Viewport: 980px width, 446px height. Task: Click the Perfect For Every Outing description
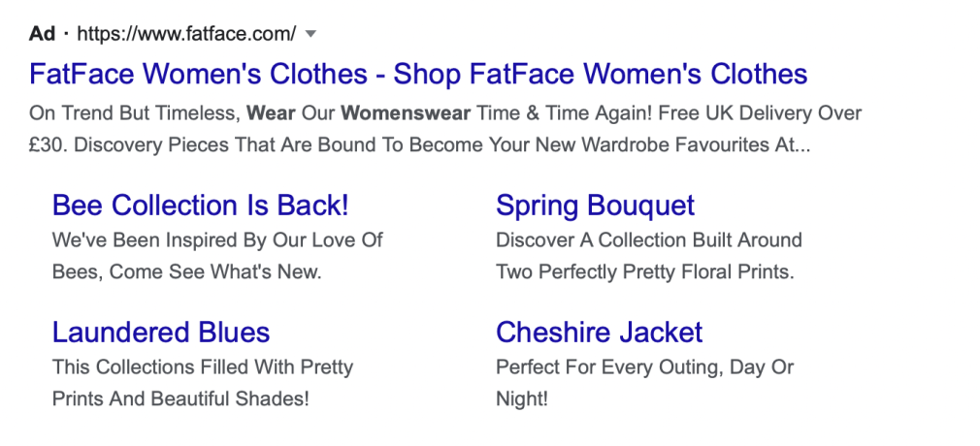(644, 366)
